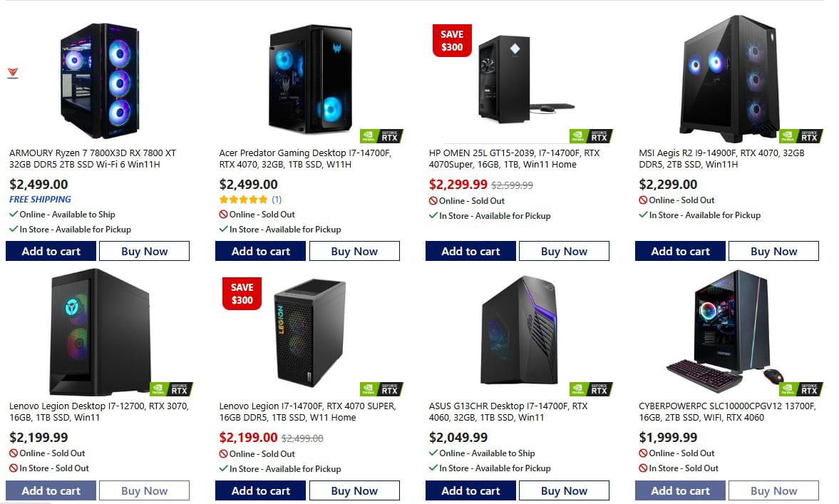Click the SAVE $300 badge on HP OMEN
839x504 pixels.
(x=452, y=41)
